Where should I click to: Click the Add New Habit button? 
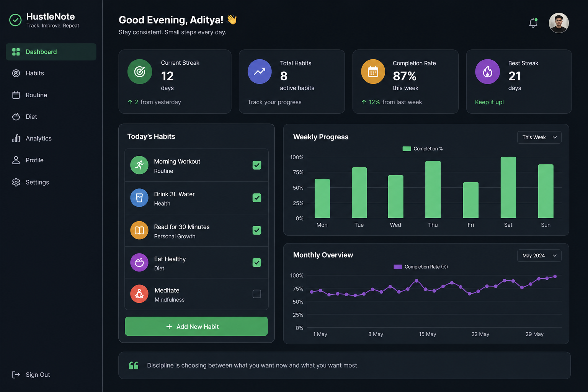click(x=196, y=326)
